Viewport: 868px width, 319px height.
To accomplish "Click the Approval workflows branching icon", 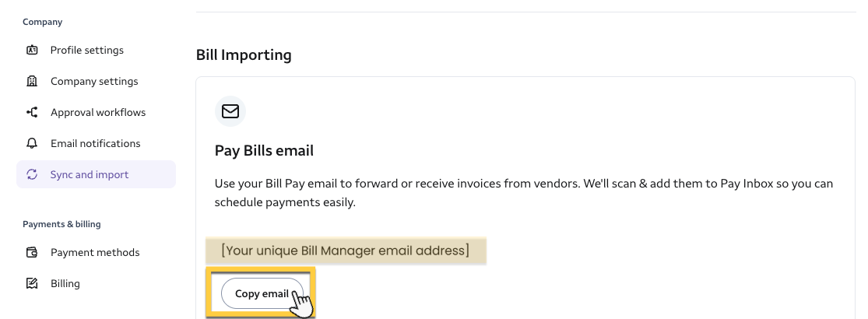I will point(32,113).
